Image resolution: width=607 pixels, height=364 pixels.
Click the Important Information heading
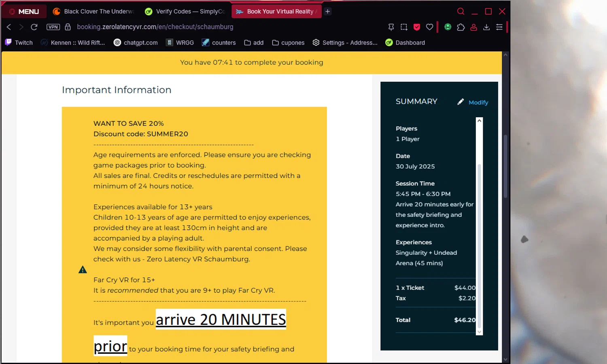coord(117,90)
